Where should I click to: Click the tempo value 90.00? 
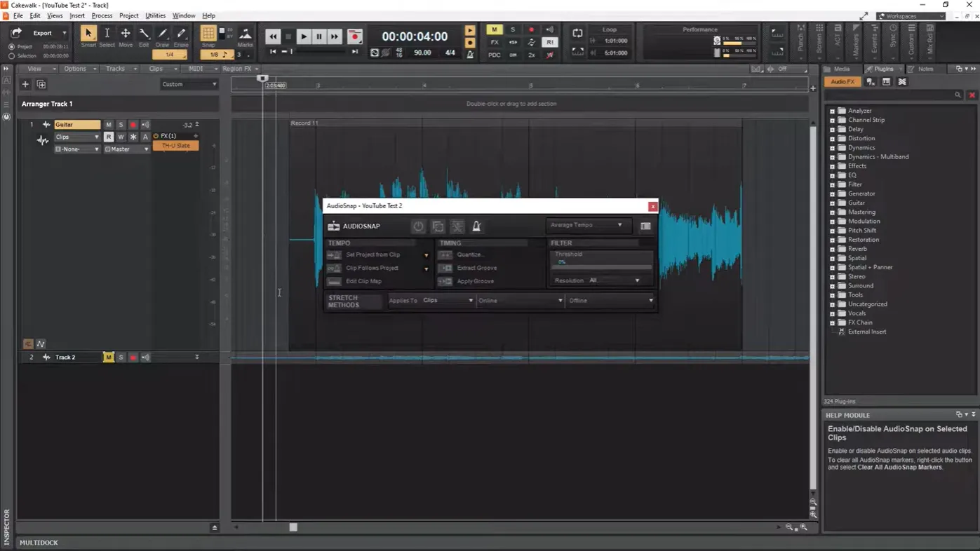(x=422, y=53)
